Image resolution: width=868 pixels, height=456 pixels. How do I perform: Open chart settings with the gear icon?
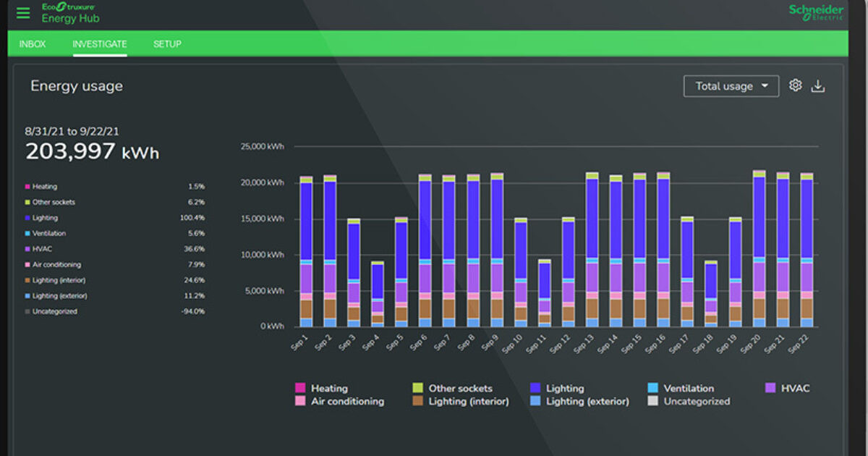coord(796,85)
